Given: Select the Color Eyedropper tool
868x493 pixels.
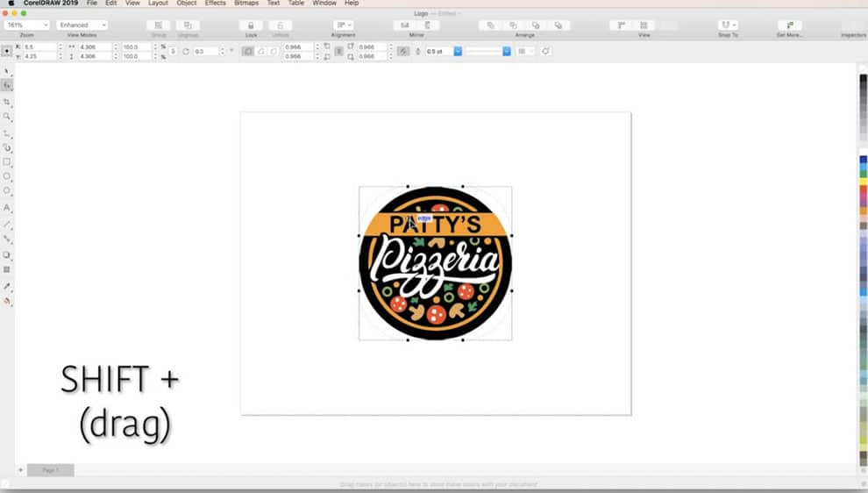Looking at the screenshot, I should [x=7, y=286].
